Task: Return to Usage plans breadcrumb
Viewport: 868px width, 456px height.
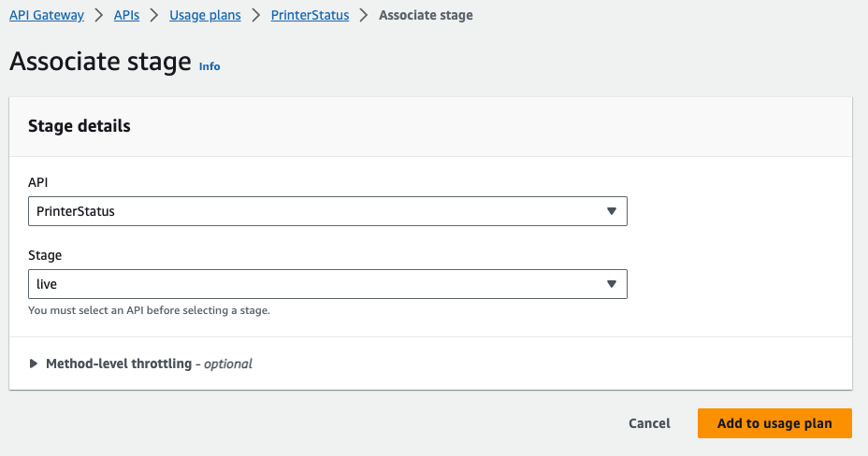Action: [205, 16]
